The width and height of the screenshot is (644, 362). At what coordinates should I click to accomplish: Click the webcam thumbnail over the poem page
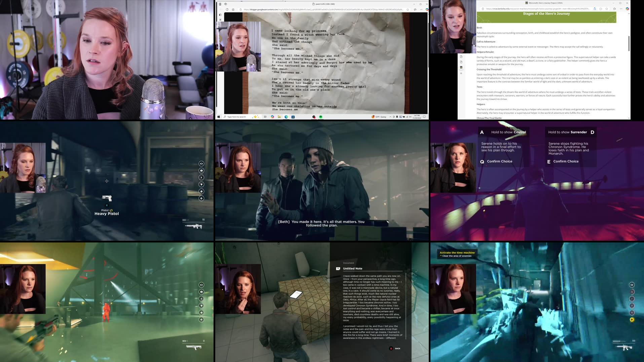(x=238, y=46)
